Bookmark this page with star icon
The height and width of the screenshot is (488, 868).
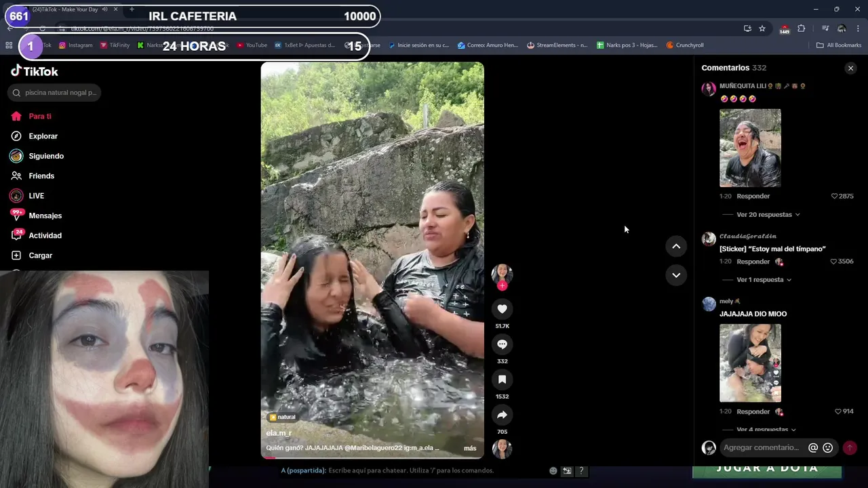pos(762,28)
